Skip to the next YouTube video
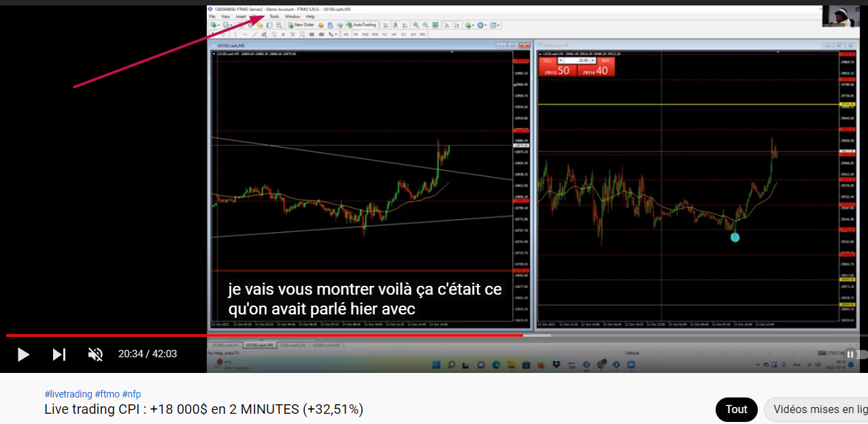The image size is (868, 424). pos(59,354)
